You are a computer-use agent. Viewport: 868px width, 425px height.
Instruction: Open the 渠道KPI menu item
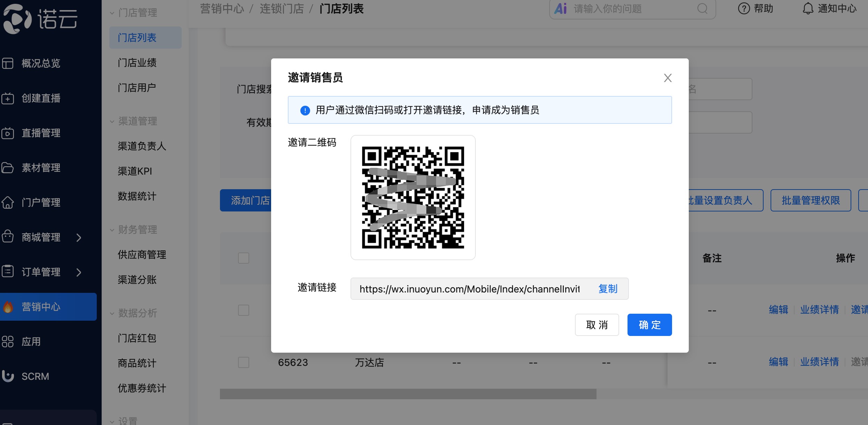point(135,171)
